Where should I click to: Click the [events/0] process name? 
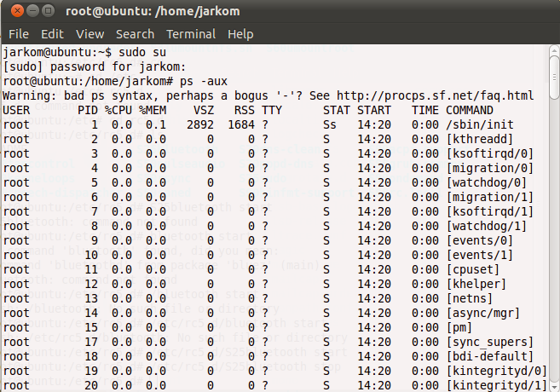point(480,240)
